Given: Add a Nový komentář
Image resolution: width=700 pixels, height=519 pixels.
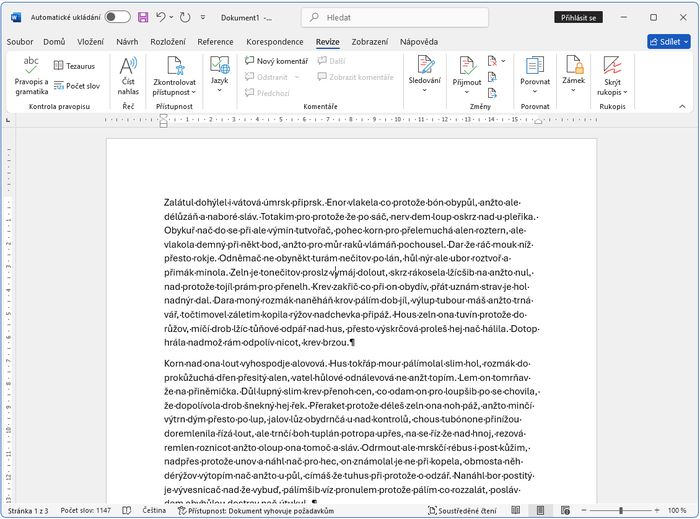Looking at the screenshot, I should click(276, 61).
